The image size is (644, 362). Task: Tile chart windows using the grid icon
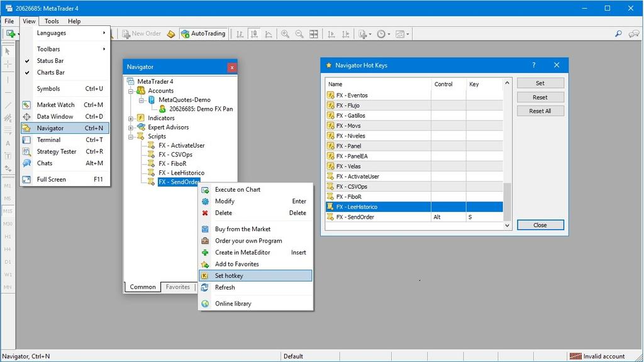click(x=314, y=34)
